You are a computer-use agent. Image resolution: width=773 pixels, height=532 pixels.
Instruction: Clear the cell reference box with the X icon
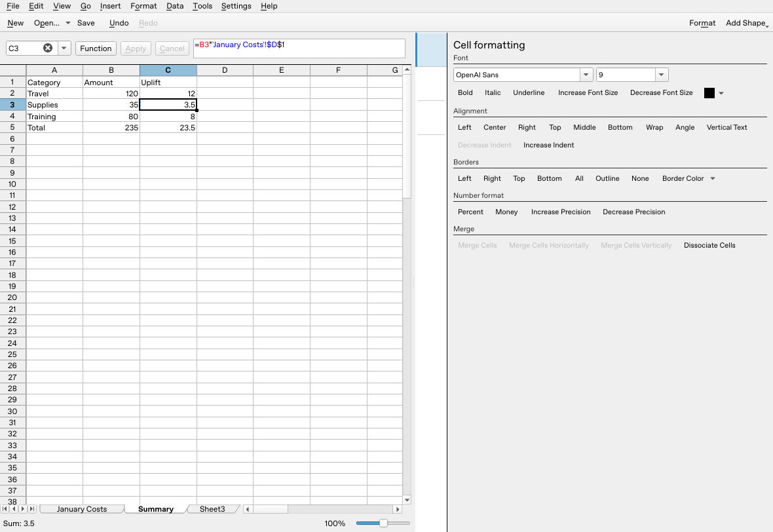pos(48,48)
